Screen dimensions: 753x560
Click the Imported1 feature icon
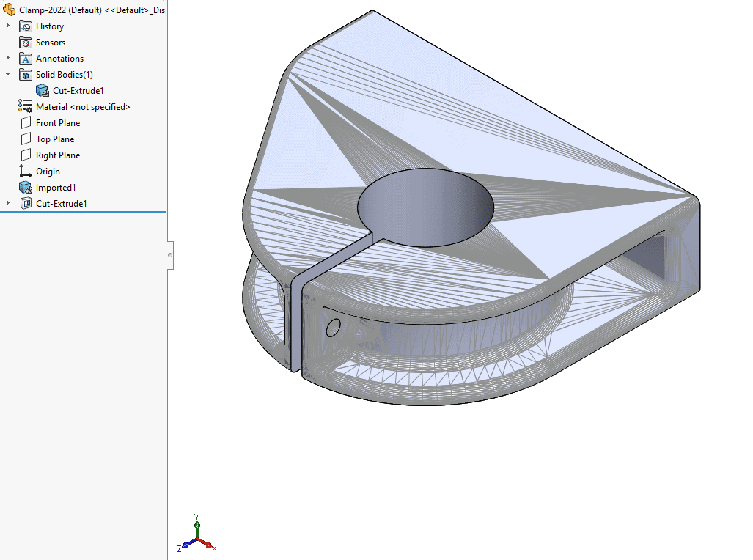coord(26,188)
